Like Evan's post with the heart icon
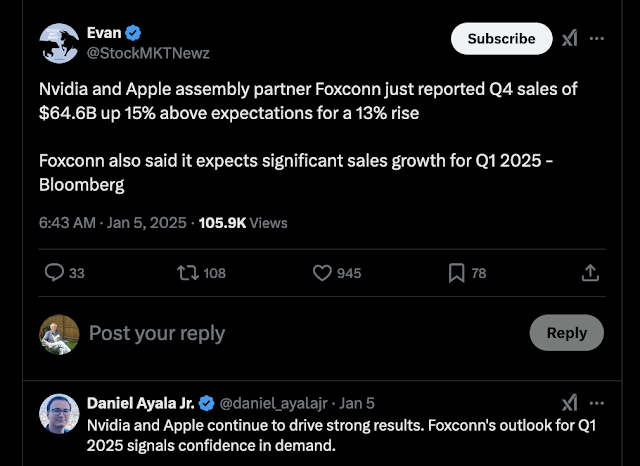The height and width of the screenshot is (466, 640). (x=322, y=272)
